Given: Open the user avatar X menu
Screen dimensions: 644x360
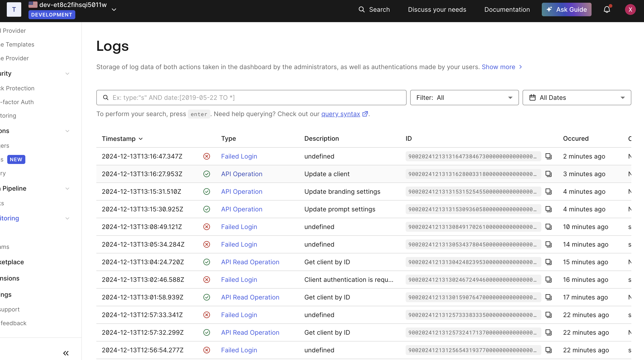Looking at the screenshot, I should coord(630,9).
